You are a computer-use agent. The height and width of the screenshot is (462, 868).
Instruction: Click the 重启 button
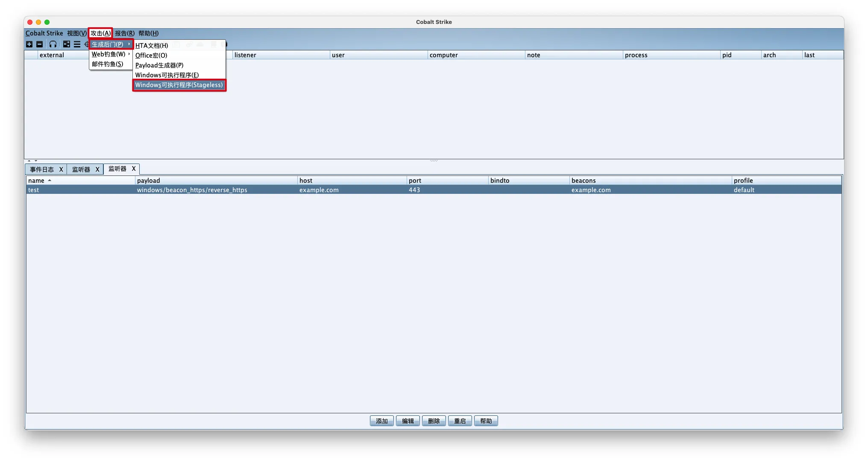point(460,421)
